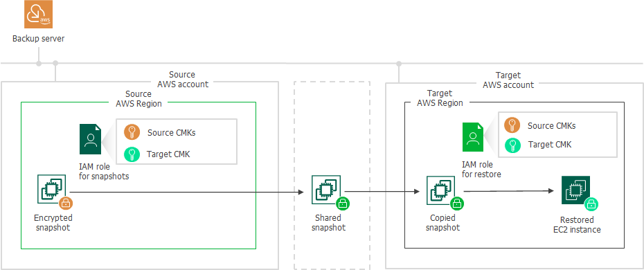This screenshot has width=644, height=270.
Task: Click the Backup server text label
Action: click(x=38, y=39)
